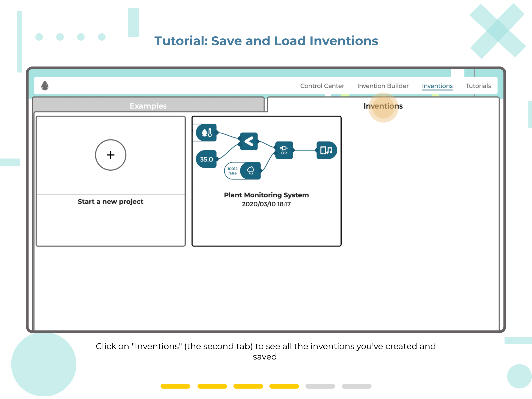The height and width of the screenshot is (399, 532).
Task: Switch to the Examples tab
Action: point(148,106)
